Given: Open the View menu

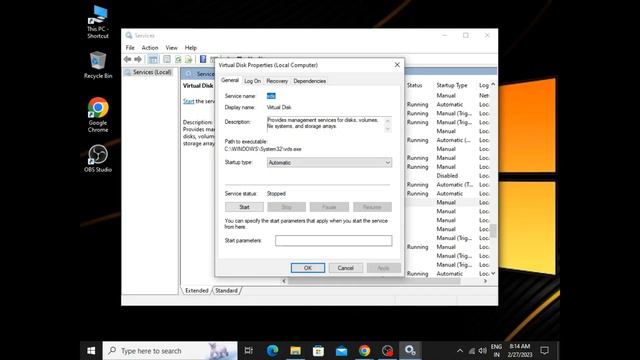Looking at the screenshot, I should coord(171,48).
